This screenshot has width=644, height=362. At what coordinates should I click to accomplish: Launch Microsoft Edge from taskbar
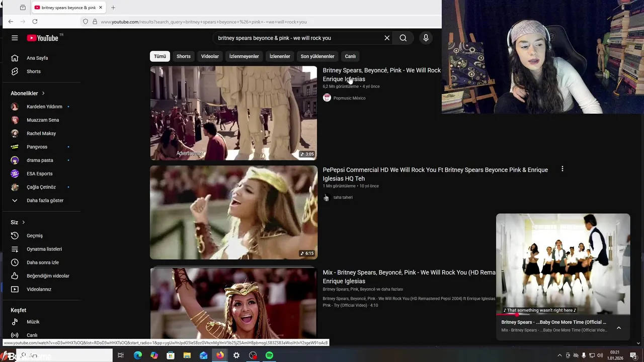(x=137, y=355)
